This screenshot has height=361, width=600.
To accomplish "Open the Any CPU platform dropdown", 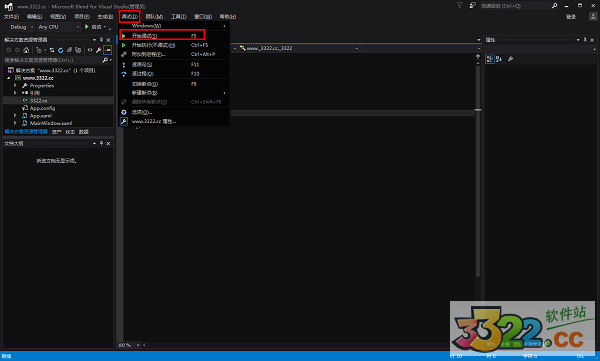I will 59,27.
